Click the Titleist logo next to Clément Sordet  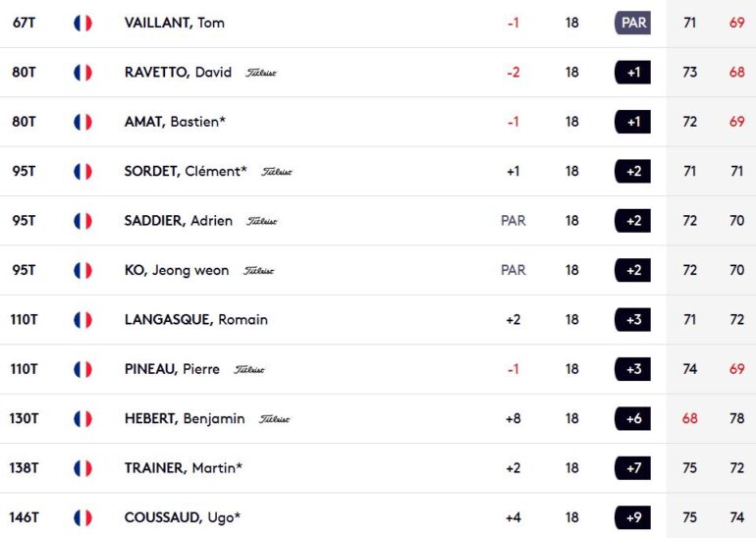[x=277, y=172]
